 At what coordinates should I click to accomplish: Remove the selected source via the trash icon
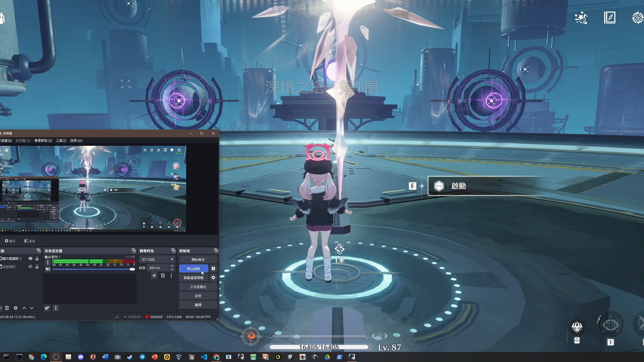[x=7, y=308]
